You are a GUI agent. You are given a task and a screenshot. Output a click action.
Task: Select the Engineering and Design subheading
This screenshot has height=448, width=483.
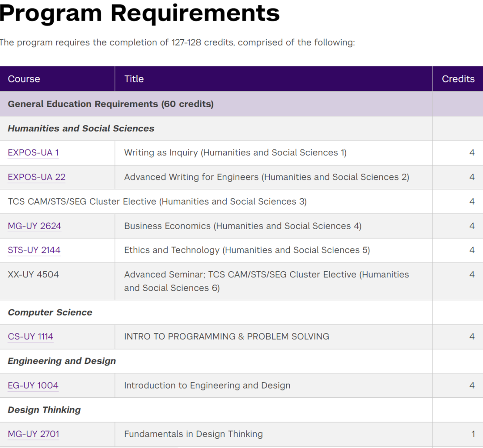(x=62, y=361)
